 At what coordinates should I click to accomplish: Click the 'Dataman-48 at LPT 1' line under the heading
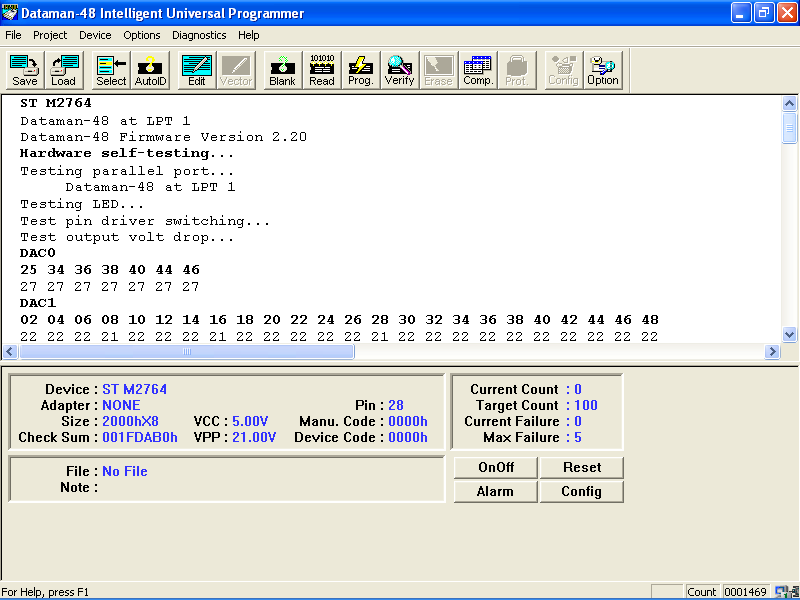[x=105, y=121]
